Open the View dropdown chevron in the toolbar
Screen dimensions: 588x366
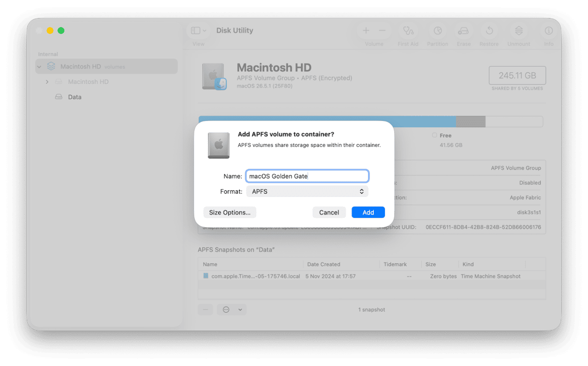pos(205,30)
